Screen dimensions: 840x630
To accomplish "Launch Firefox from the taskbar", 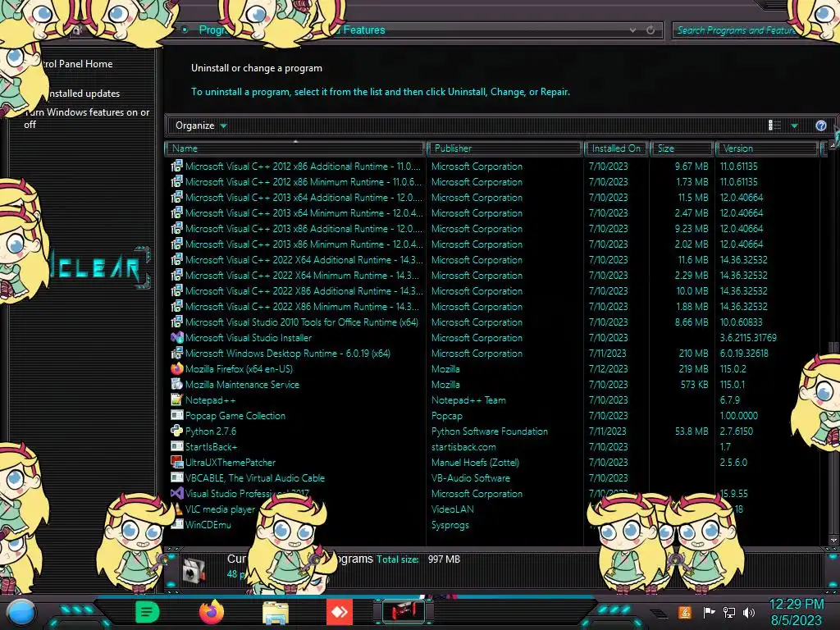I will point(211,612).
